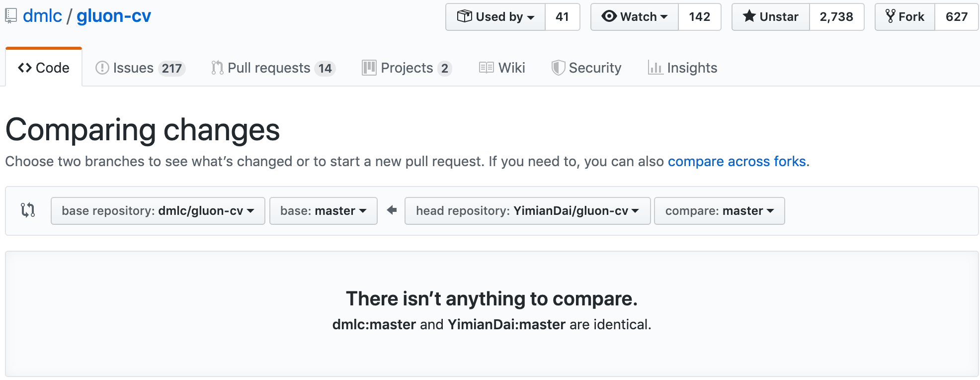The image size is (980, 380).
Task: Open head repository YimianDai/gluon-cv dropdown
Action: [528, 211]
